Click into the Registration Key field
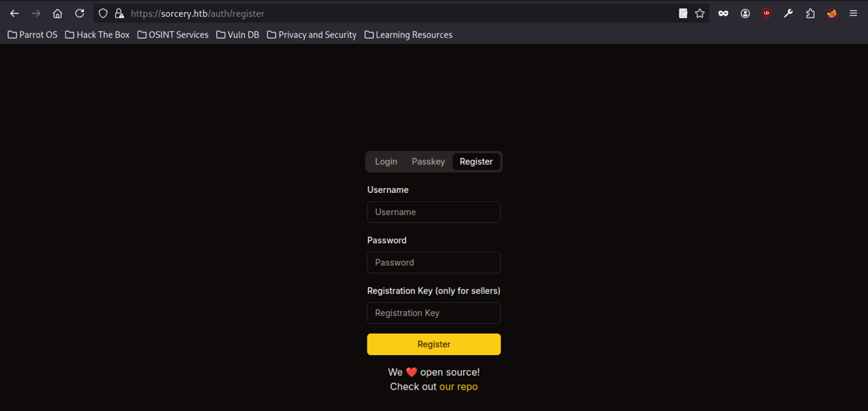This screenshot has width=868, height=411. point(434,313)
